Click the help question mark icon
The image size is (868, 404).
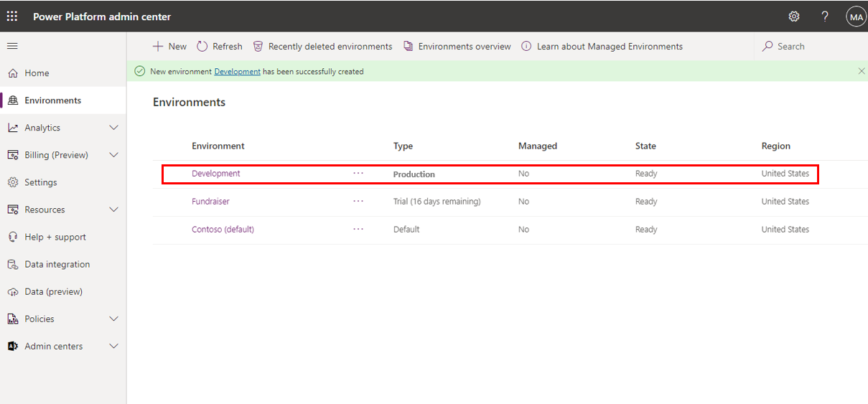click(x=825, y=16)
